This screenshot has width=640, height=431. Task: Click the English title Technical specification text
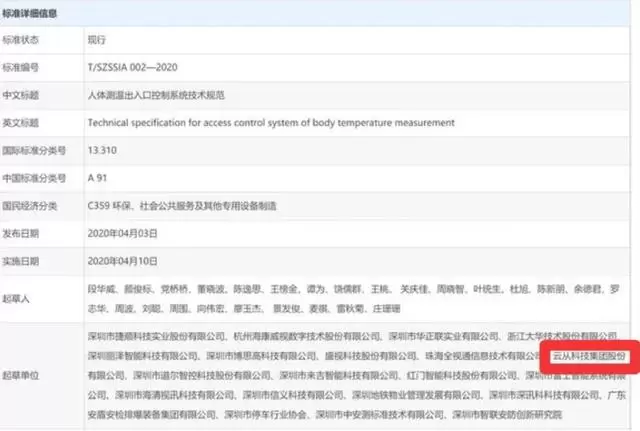pos(270,123)
